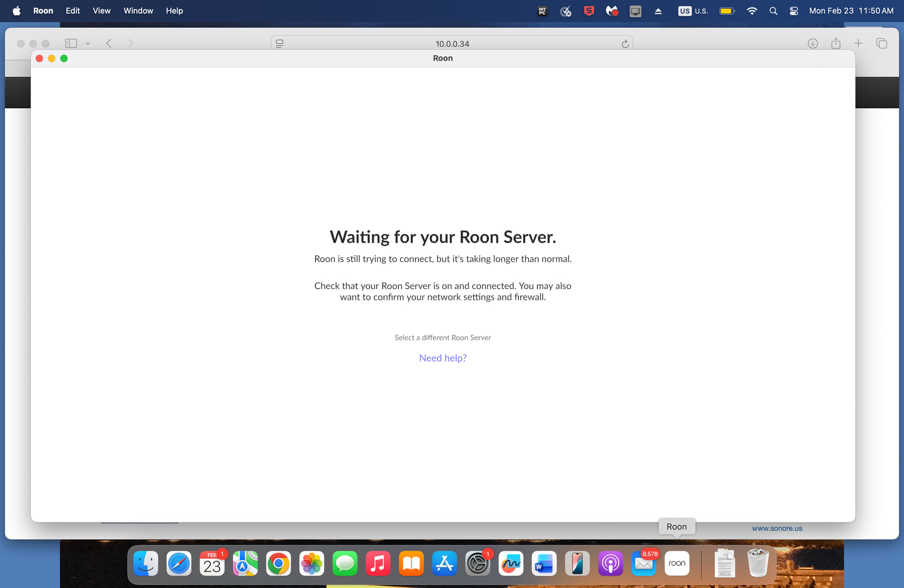The height and width of the screenshot is (588, 904).
Task: Open the Edit menu
Action: tap(73, 10)
